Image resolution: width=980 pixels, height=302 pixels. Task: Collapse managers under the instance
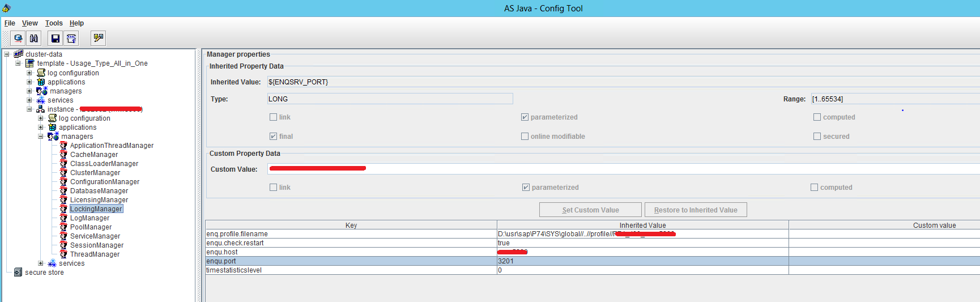pos(41,136)
